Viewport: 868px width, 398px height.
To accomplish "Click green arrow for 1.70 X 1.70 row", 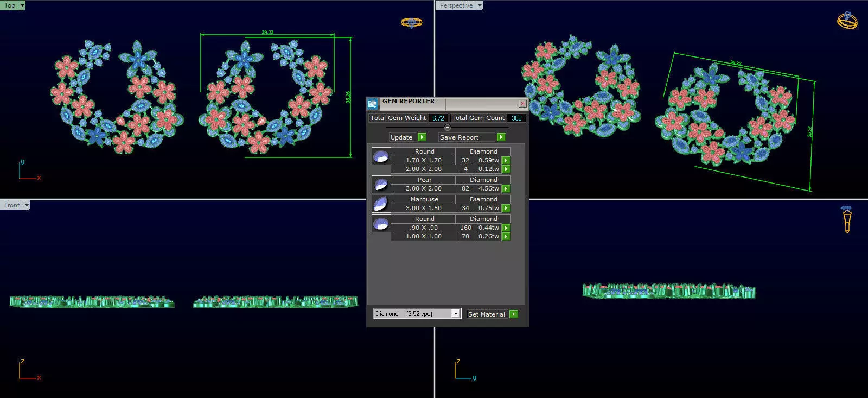I will pos(506,161).
